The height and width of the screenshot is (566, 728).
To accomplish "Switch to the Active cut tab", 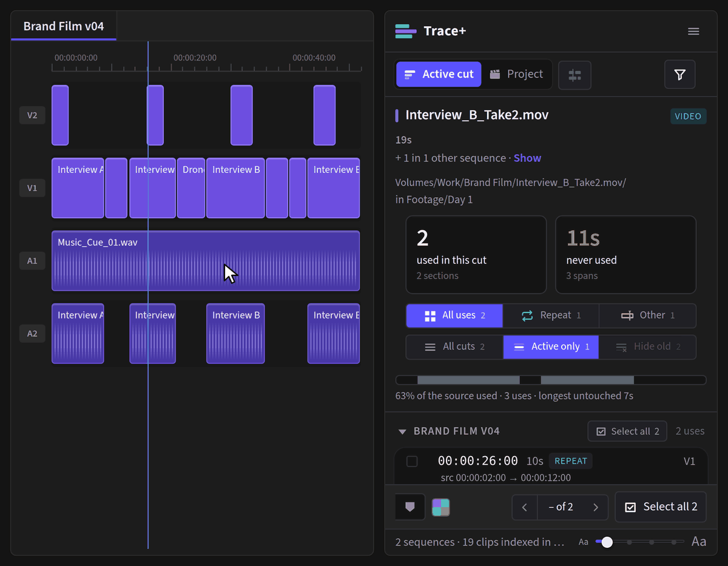I will [x=439, y=74].
